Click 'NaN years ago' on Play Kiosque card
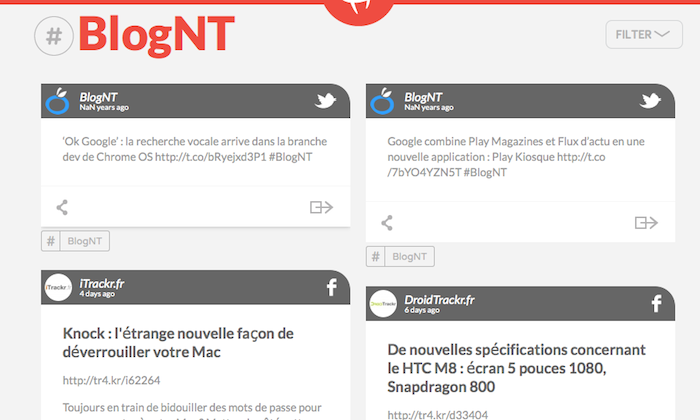The image size is (700, 420). pos(429,107)
